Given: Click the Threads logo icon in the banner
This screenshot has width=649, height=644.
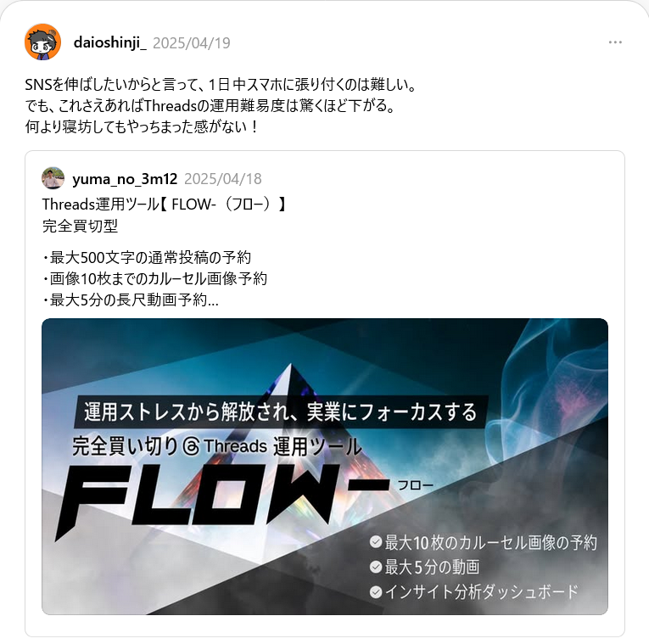Looking at the screenshot, I should pyautogui.click(x=191, y=447).
